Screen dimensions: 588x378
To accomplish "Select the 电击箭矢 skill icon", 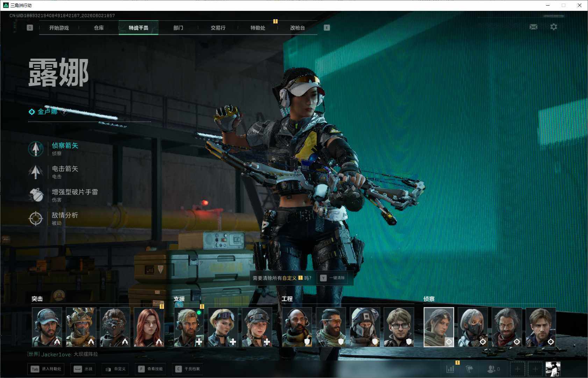I will (36, 172).
